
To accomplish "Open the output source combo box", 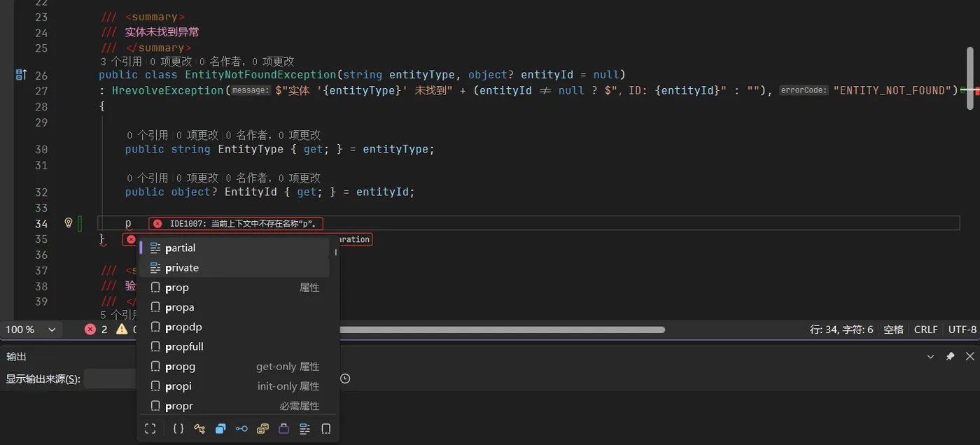I will click(111, 379).
